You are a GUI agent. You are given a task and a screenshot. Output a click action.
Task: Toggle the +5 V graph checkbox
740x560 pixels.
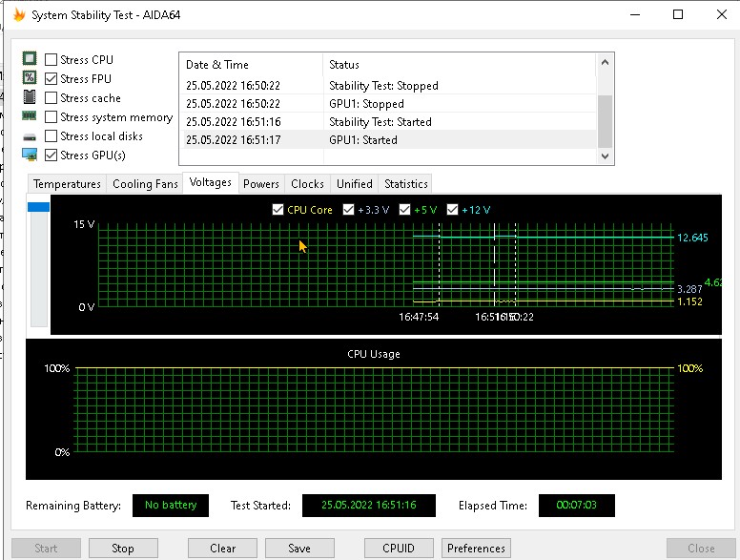[x=404, y=209]
